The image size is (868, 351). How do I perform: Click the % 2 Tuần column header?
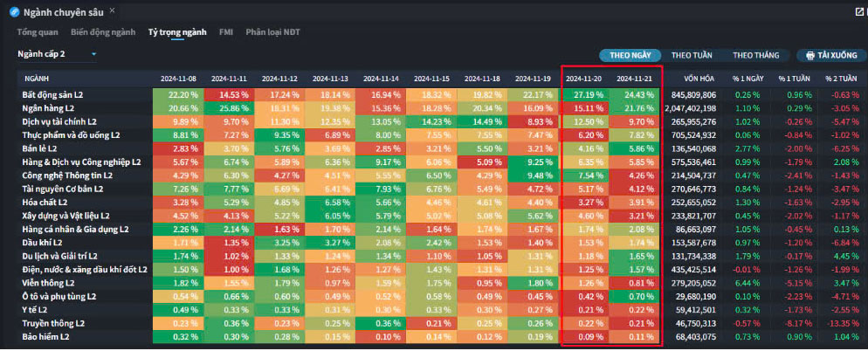pos(841,79)
